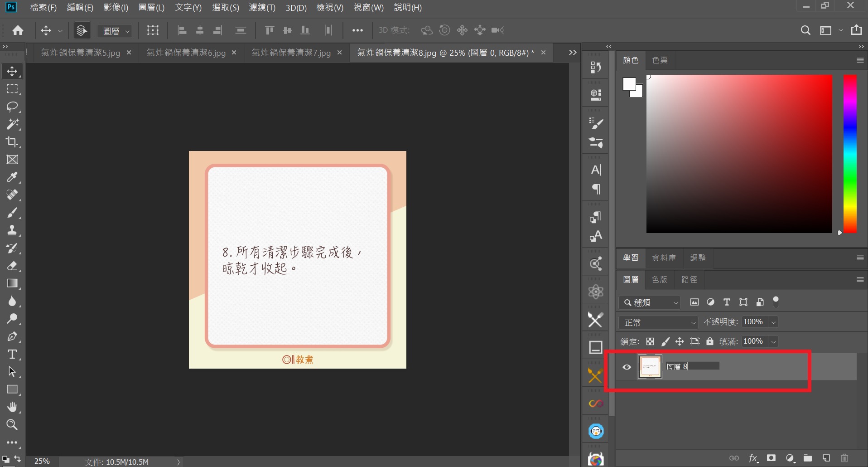868x467 pixels.
Task: Select the Move tool
Action: click(12, 71)
